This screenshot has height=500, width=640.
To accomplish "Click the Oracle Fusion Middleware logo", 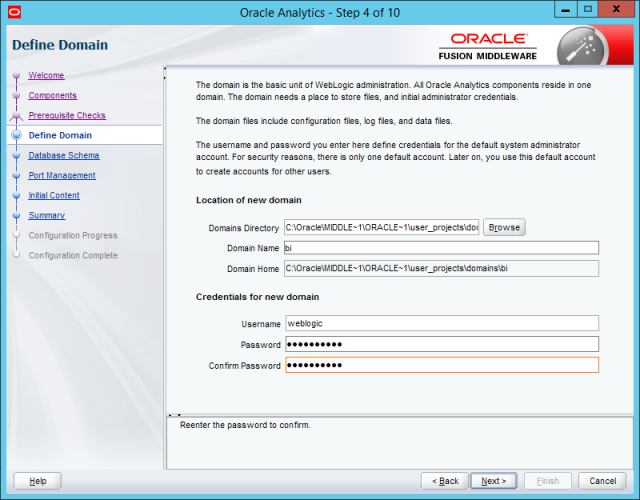I will [488, 47].
